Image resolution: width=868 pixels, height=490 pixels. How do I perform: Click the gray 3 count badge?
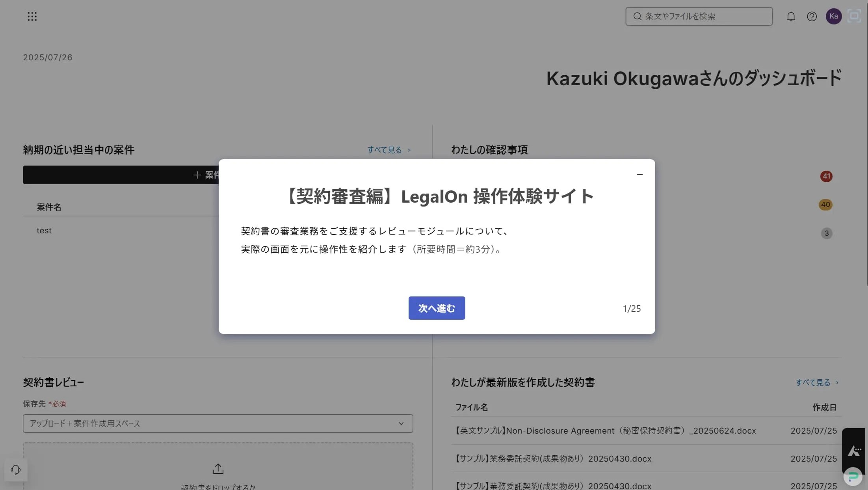pyautogui.click(x=827, y=233)
